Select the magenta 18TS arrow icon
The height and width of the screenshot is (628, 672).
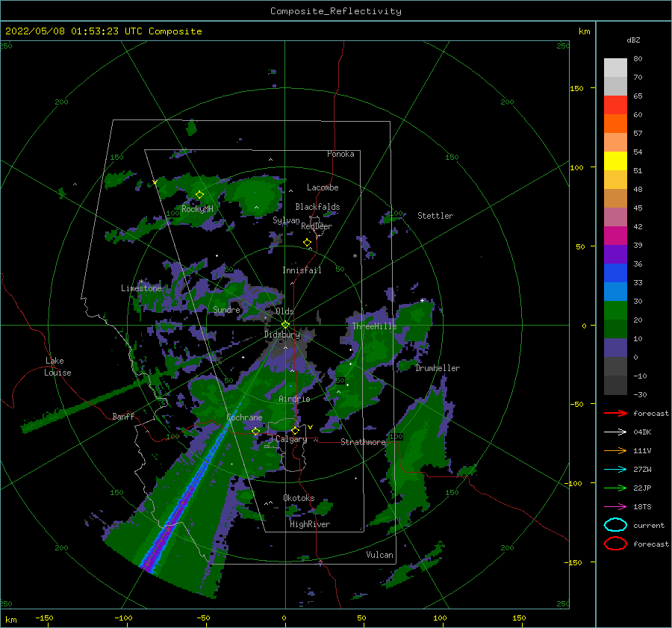coord(615,507)
